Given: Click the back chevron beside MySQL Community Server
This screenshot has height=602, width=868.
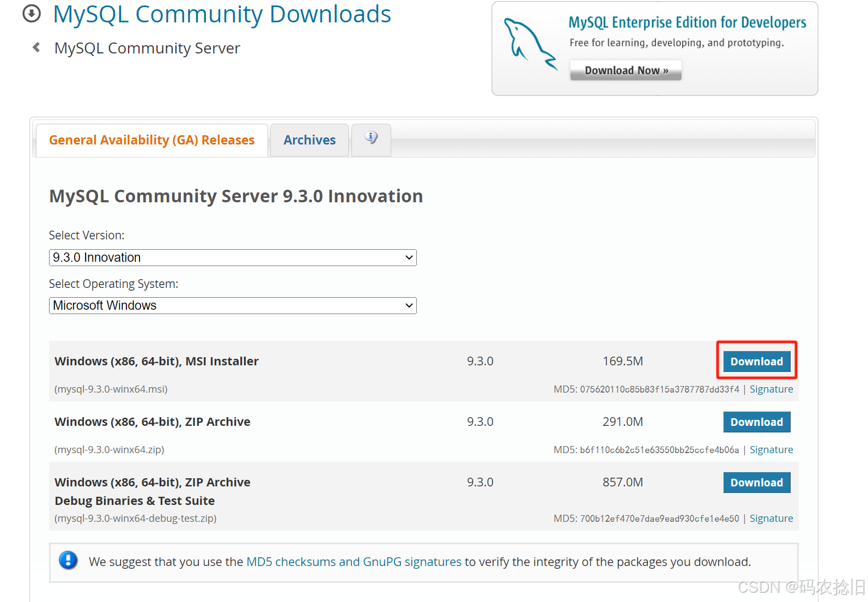Looking at the screenshot, I should tap(37, 47).
